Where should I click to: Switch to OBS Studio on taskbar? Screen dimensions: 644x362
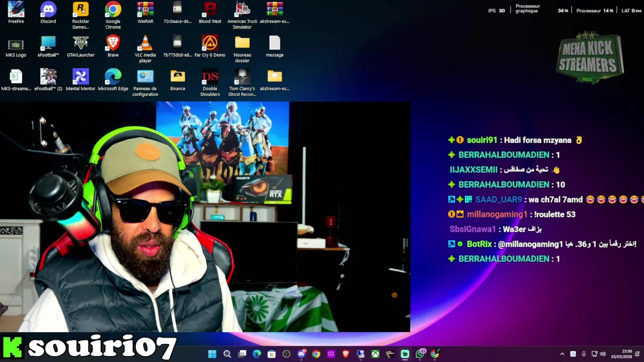click(x=286, y=354)
